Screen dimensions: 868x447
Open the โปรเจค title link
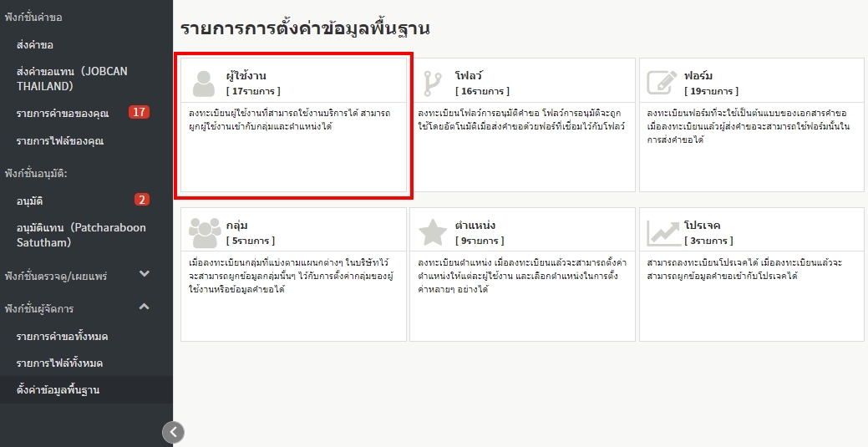(x=702, y=226)
